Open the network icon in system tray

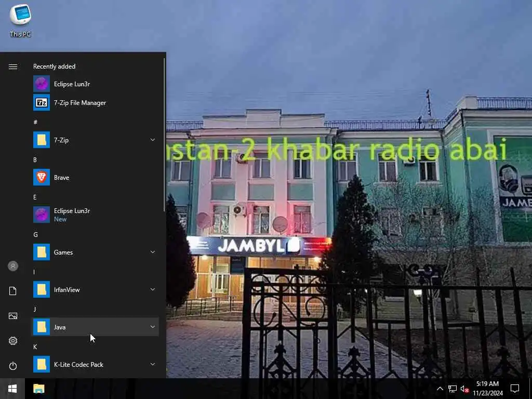(x=453, y=389)
